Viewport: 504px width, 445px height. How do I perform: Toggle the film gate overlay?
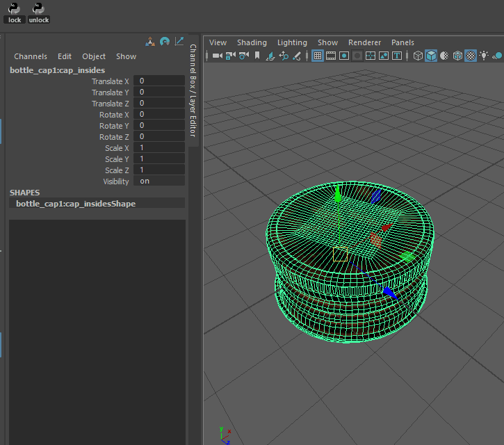click(331, 56)
